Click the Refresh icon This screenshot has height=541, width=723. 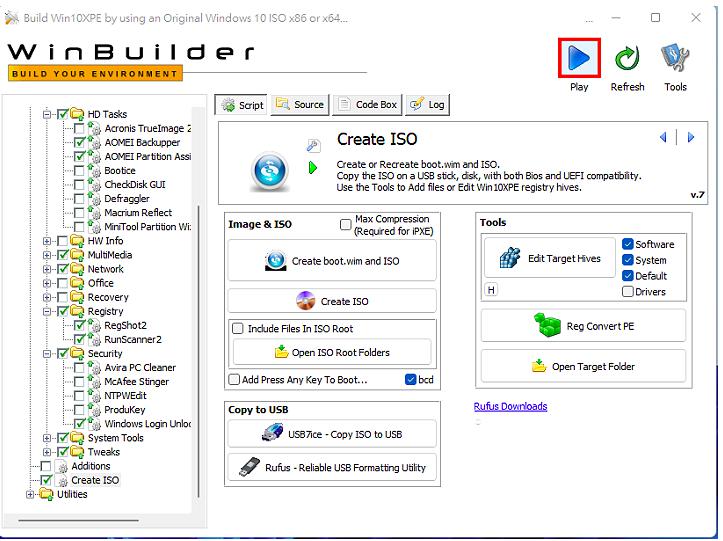point(627,58)
